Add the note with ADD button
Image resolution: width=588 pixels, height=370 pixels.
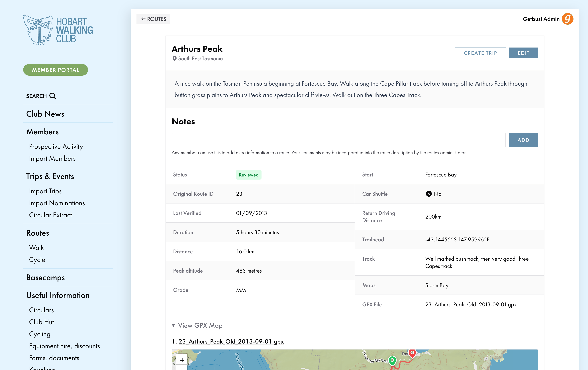point(523,140)
